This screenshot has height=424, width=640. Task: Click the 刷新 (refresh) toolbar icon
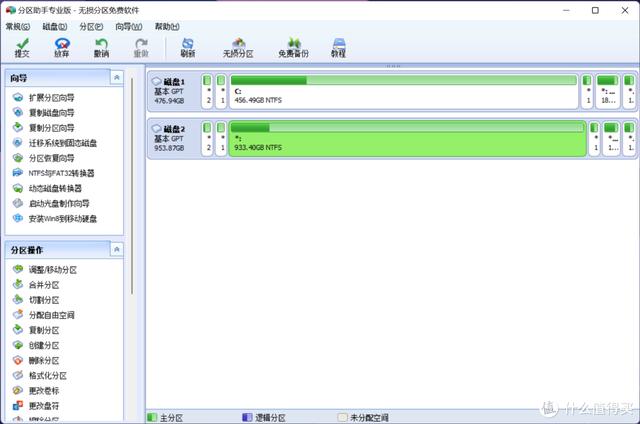click(188, 48)
